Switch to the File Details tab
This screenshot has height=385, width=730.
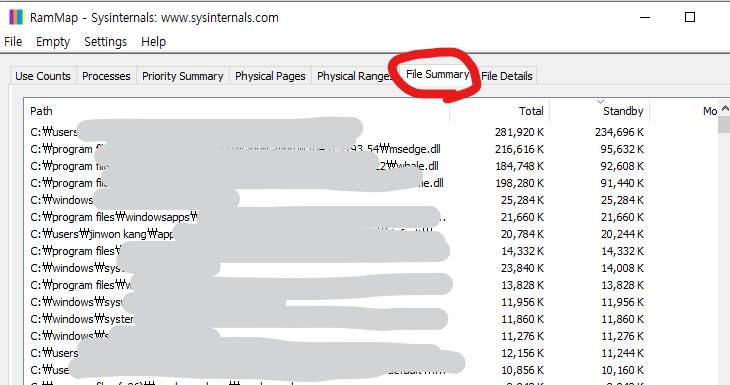click(x=507, y=76)
